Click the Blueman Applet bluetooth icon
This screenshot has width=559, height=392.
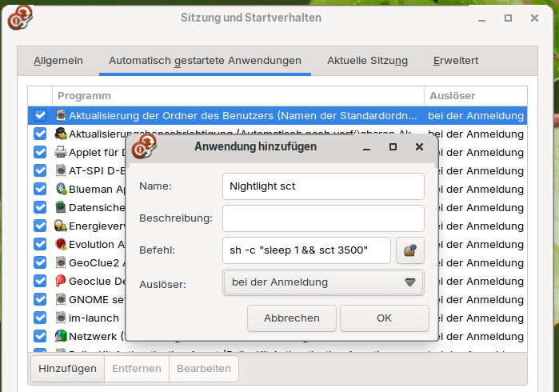[x=61, y=189]
